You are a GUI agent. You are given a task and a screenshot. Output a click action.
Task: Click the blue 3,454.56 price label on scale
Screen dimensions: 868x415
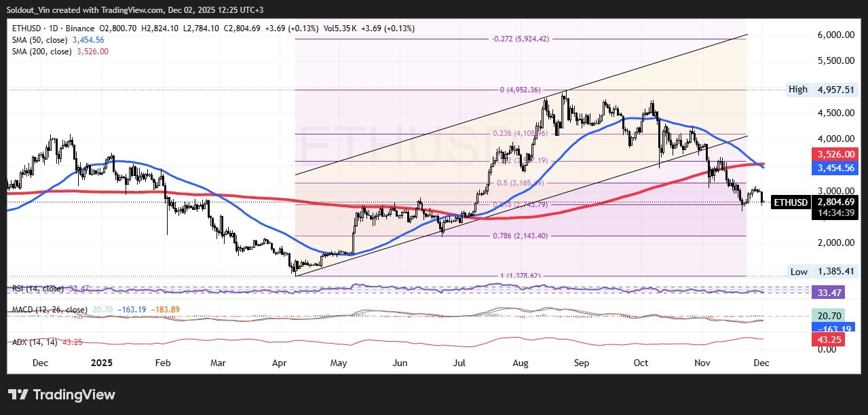834,168
